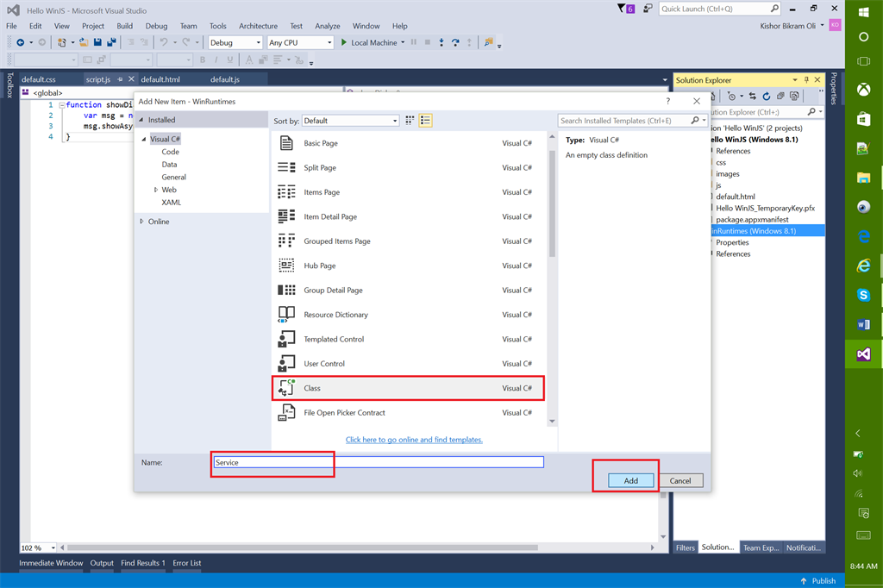Open the Build menu
883x588 pixels.
pyautogui.click(x=124, y=26)
